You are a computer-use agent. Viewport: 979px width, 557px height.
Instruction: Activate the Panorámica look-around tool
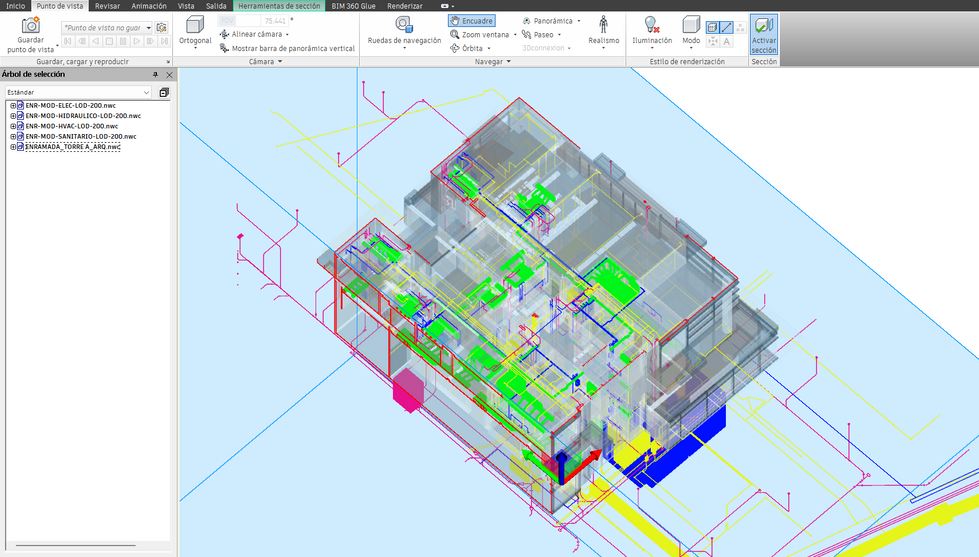[548, 21]
